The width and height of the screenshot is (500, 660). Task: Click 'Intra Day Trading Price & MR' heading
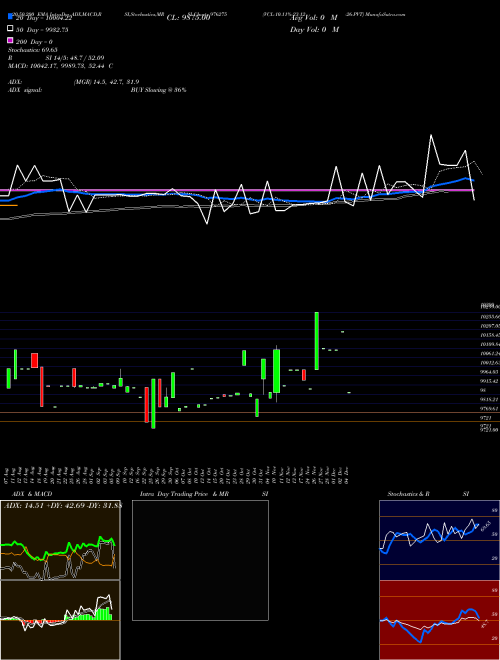pyautogui.click(x=184, y=494)
